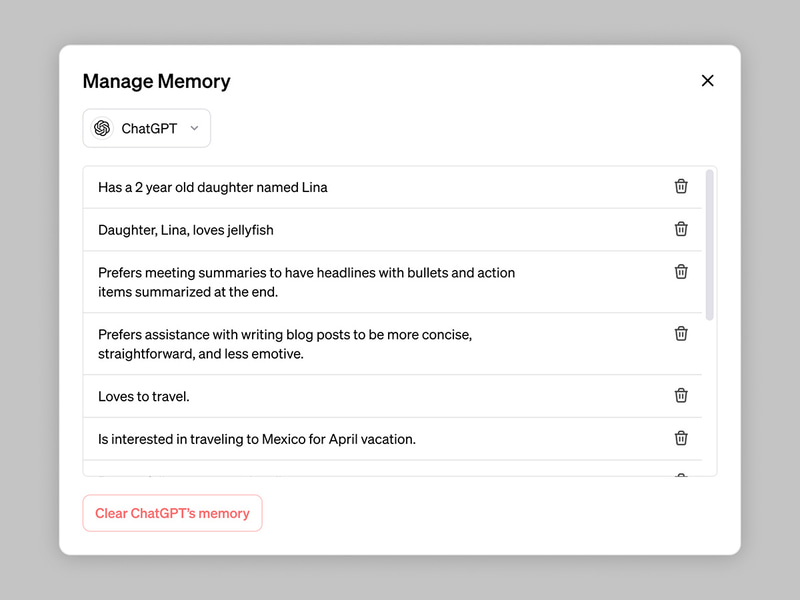The image size is (800, 600).
Task: Click the ChatGPT logo icon in selector
Action: [x=102, y=128]
